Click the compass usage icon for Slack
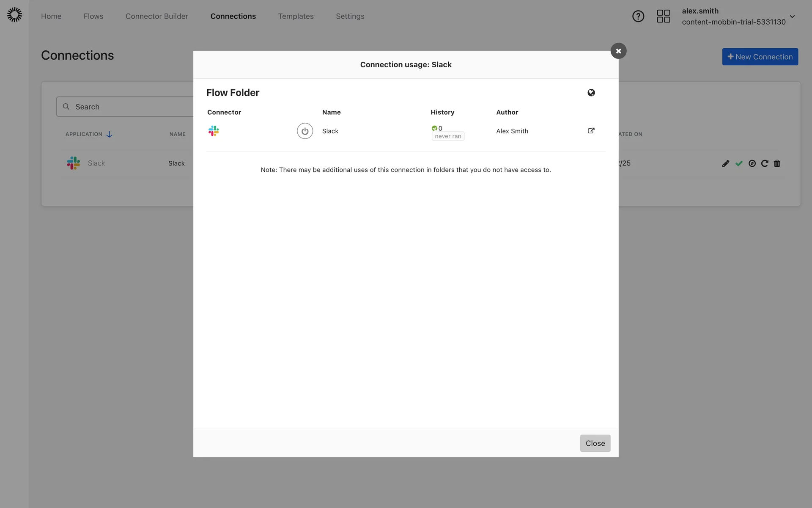The width and height of the screenshot is (812, 508). (752, 163)
